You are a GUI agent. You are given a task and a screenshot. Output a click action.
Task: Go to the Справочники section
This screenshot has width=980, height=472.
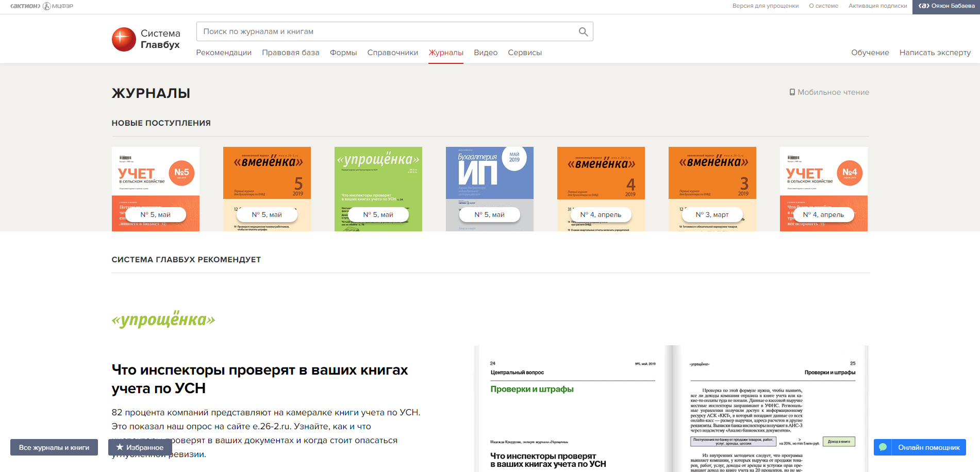click(x=392, y=53)
